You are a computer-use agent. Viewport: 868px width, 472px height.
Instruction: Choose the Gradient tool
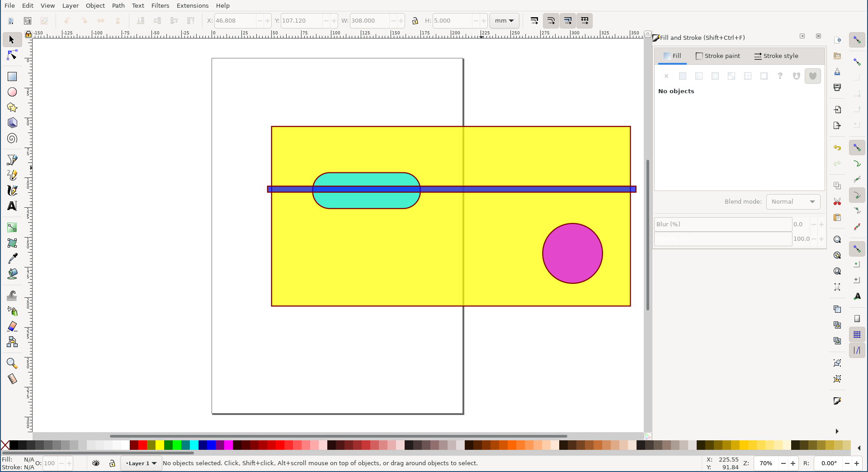12,227
